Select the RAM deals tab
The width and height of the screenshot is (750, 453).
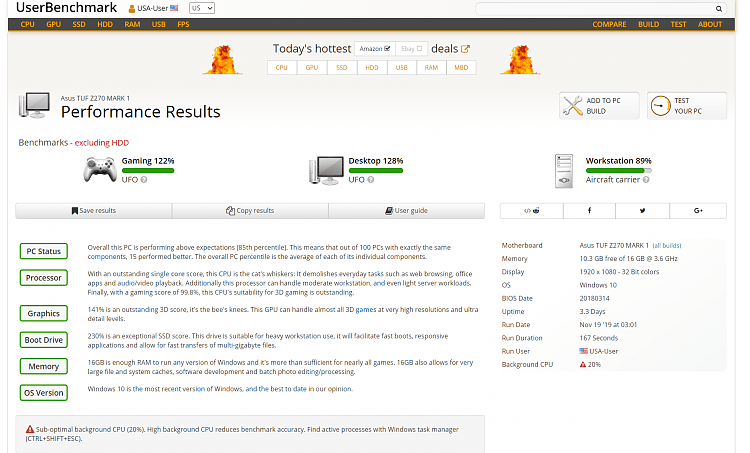click(x=431, y=68)
